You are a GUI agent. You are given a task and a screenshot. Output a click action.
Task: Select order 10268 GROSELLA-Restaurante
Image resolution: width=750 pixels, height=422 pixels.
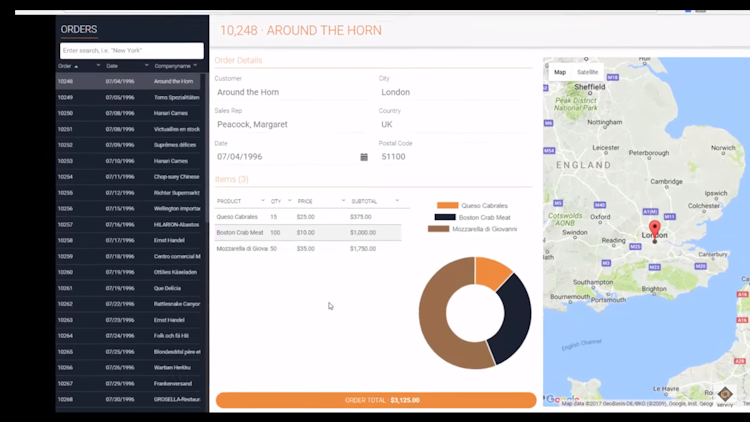pos(129,400)
